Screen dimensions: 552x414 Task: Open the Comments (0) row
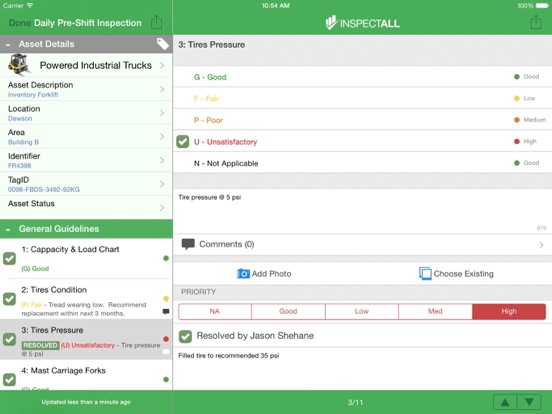click(x=363, y=244)
